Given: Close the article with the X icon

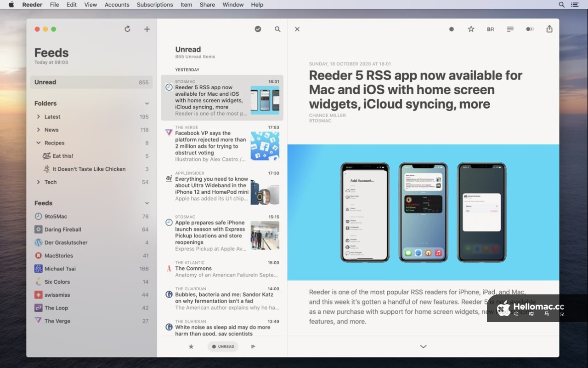Looking at the screenshot, I should (x=297, y=29).
